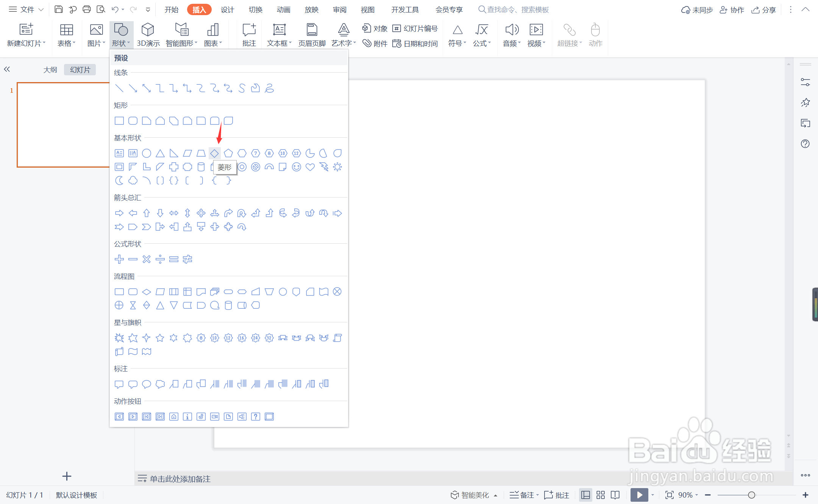Select the explosion star shape

click(119, 338)
